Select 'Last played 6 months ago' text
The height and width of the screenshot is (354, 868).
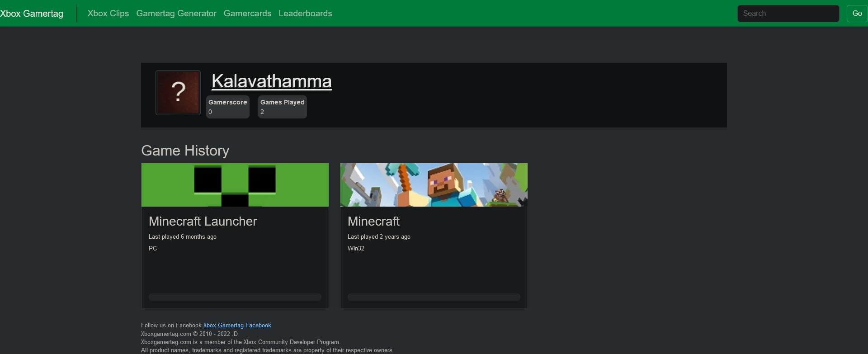(x=183, y=237)
